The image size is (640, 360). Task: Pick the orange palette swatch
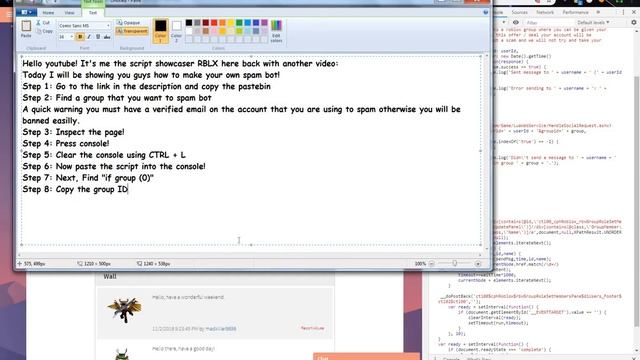222,22
